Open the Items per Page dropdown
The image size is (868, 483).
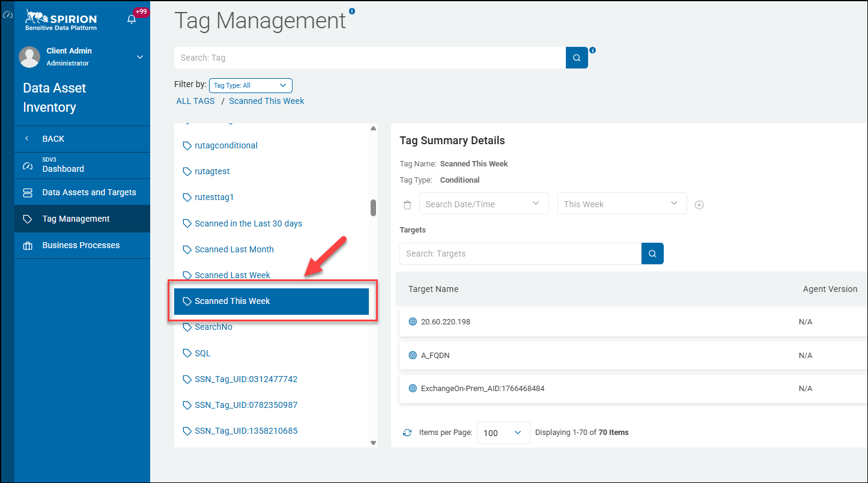[503, 433]
